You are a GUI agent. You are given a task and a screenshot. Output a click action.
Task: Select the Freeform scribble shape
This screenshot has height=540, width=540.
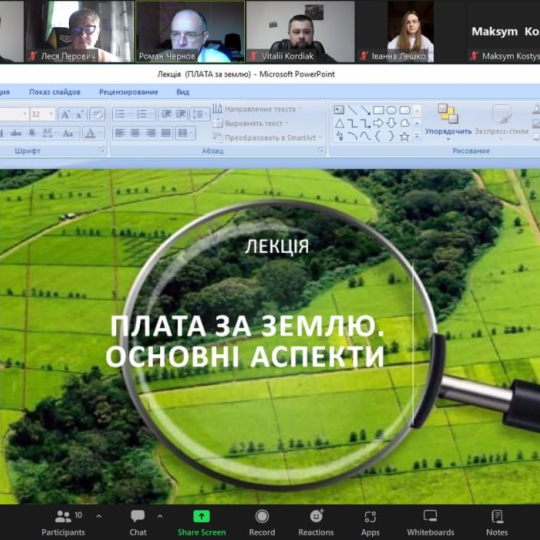(x=339, y=136)
